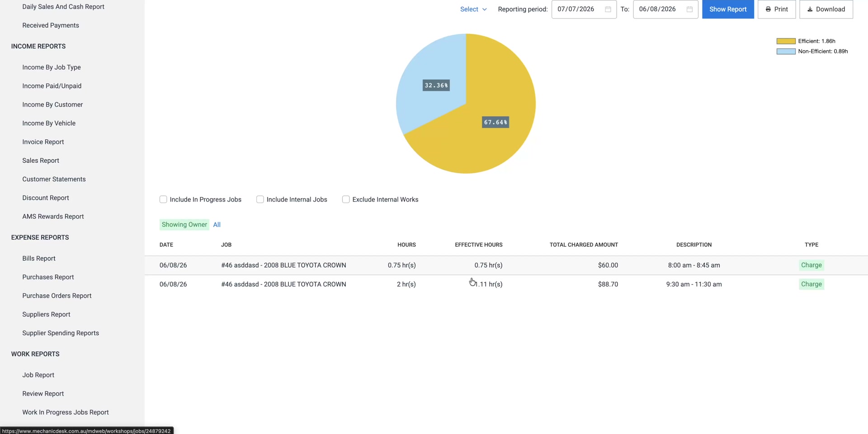Image resolution: width=868 pixels, height=434 pixels.
Task: Open the Bills Report
Action: [x=39, y=259]
